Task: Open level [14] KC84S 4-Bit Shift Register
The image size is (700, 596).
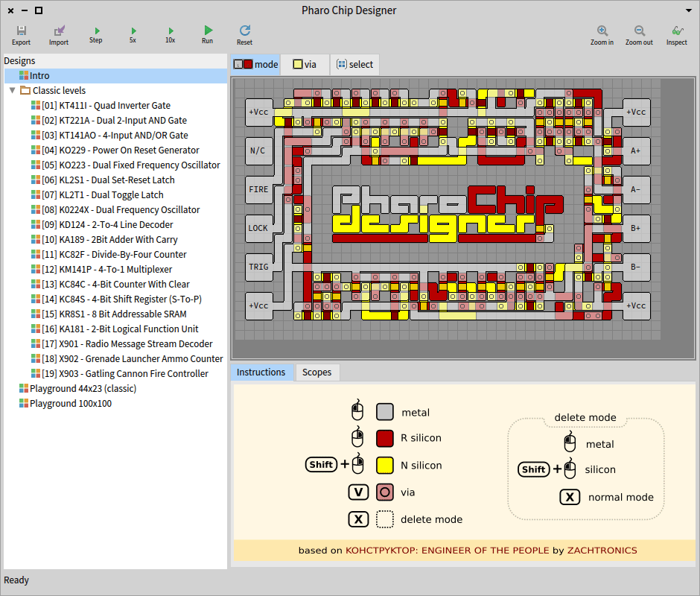Action: (x=116, y=299)
